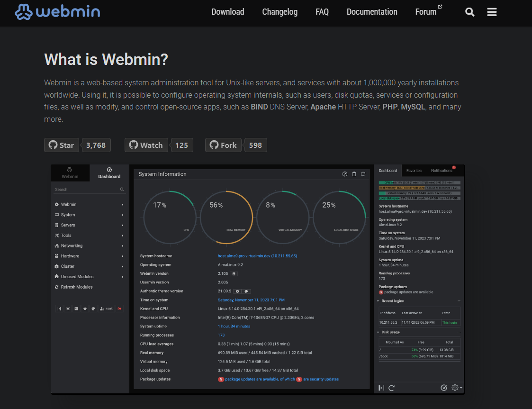
Task: Open the Changelog page from the top navigation
Action: [280, 12]
